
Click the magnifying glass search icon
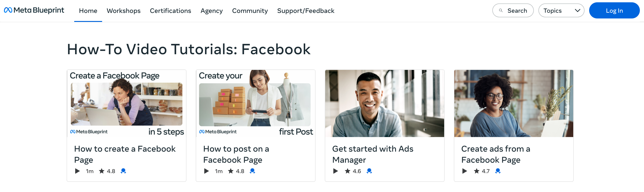point(500,11)
